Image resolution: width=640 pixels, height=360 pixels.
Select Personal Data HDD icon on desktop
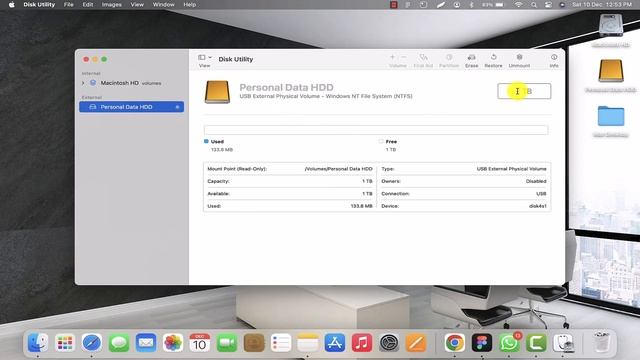click(611, 71)
